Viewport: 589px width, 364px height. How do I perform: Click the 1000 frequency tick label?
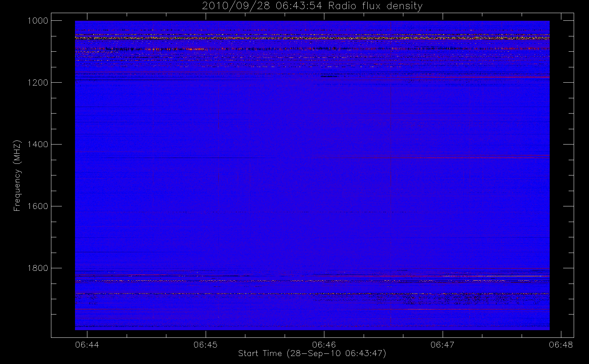pyautogui.click(x=38, y=21)
